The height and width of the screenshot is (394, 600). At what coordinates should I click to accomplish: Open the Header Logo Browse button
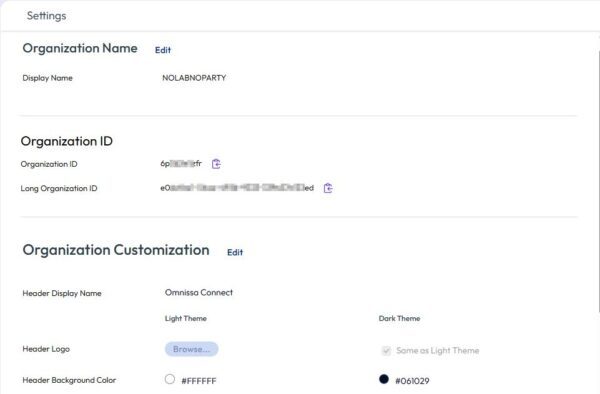pos(192,349)
